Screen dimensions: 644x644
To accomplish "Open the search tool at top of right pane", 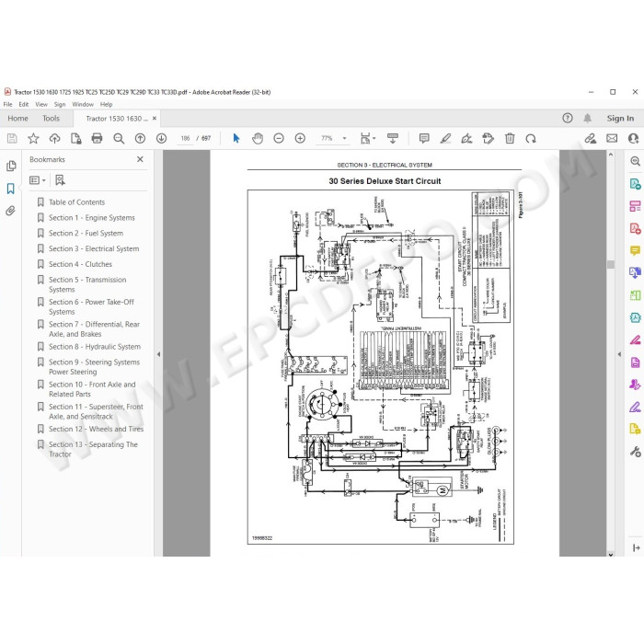I will (635, 161).
